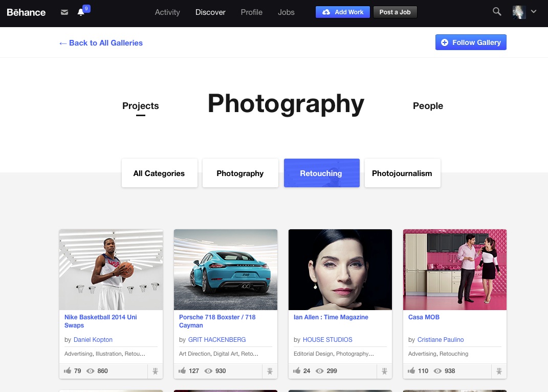Screen dimensions: 548x392
Task: Visit HOUSE STUDIOS profile
Action: tap(327, 340)
